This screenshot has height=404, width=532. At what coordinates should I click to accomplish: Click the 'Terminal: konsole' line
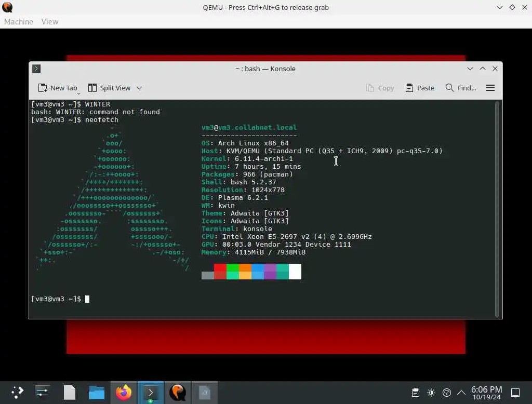pyautogui.click(x=236, y=229)
